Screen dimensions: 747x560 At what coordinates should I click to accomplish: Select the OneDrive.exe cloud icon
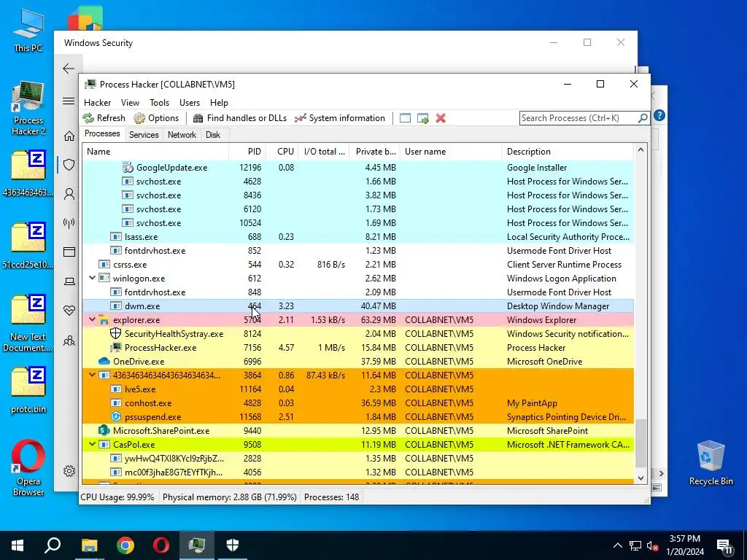click(x=104, y=361)
